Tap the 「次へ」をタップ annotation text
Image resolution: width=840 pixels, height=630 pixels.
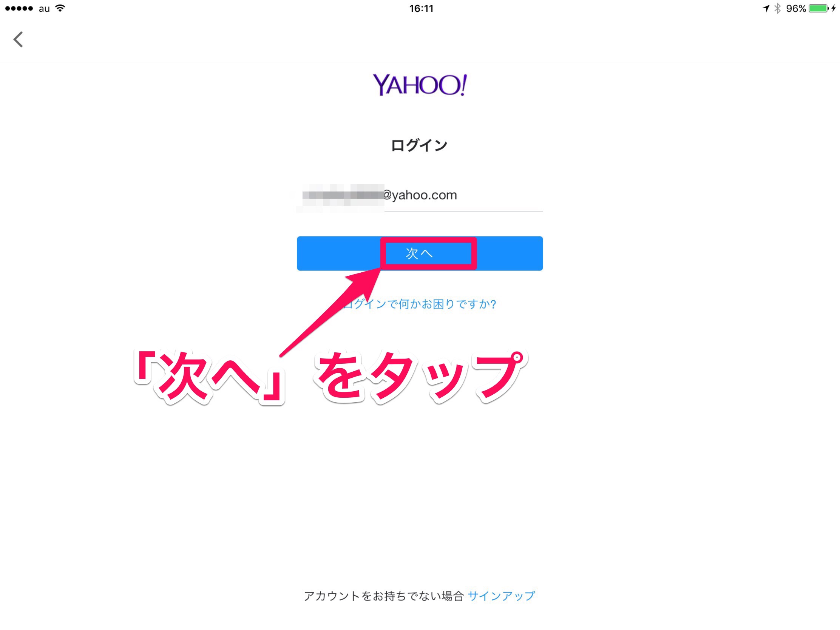pos(330,377)
